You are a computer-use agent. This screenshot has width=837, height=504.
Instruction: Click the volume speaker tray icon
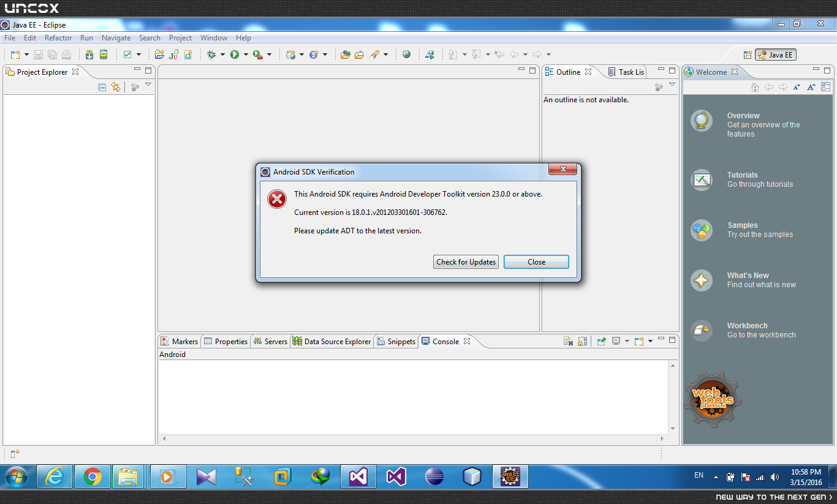(775, 476)
